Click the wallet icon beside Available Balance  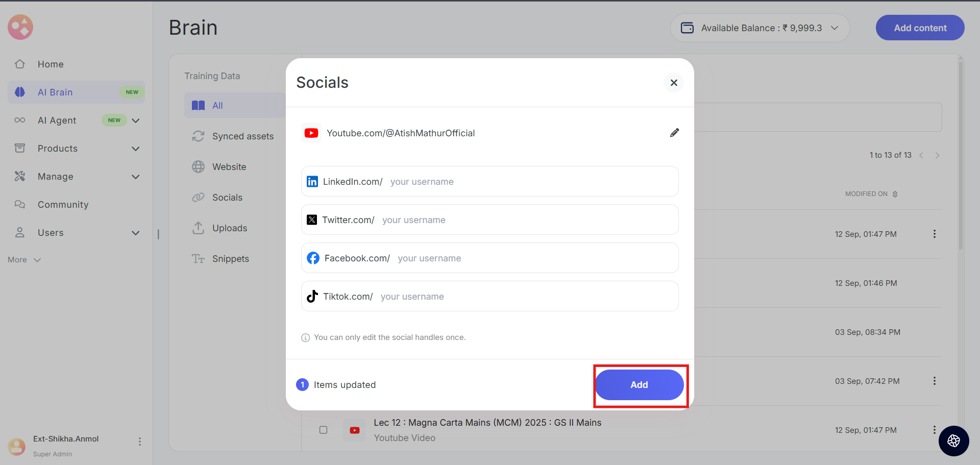[x=688, y=28]
